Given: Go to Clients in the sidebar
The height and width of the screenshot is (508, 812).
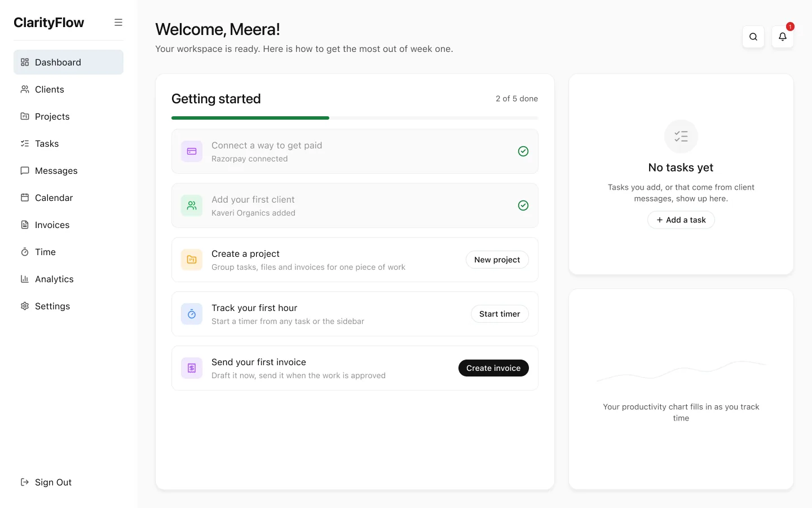Looking at the screenshot, I should coord(68,89).
